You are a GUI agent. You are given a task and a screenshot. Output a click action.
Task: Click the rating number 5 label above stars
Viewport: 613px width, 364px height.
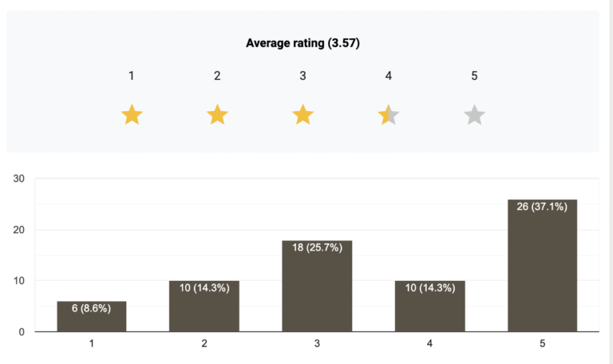474,76
